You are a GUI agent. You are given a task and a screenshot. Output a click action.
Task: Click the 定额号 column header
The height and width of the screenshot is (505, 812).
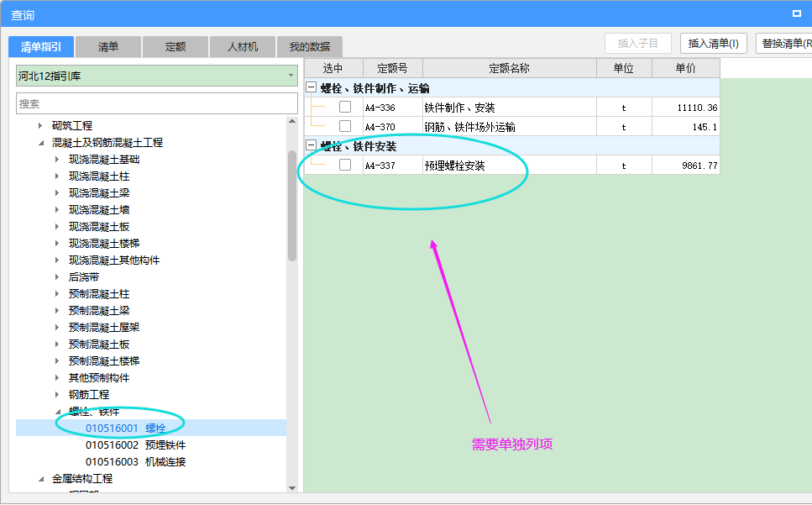[393, 68]
